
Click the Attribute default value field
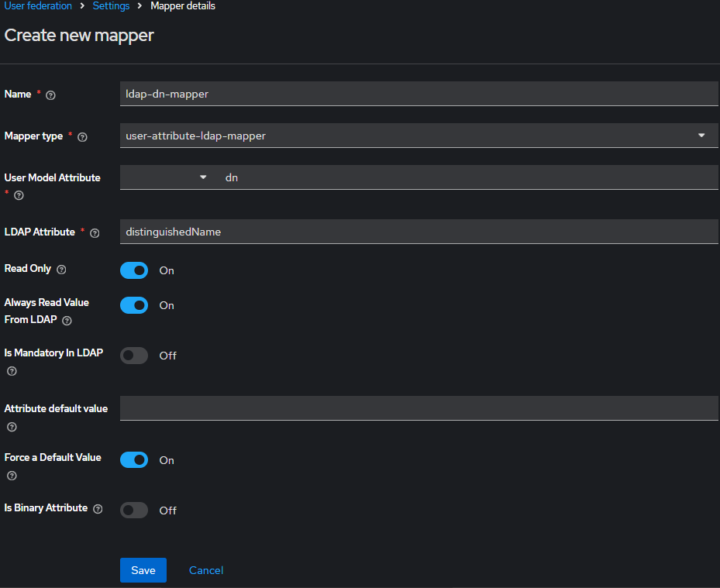point(419,408)
